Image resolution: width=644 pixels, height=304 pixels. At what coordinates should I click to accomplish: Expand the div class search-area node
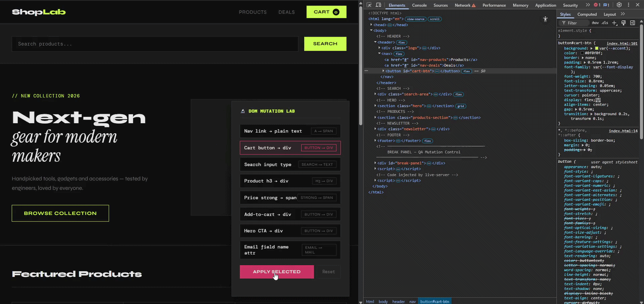click(x=375, y=94)
